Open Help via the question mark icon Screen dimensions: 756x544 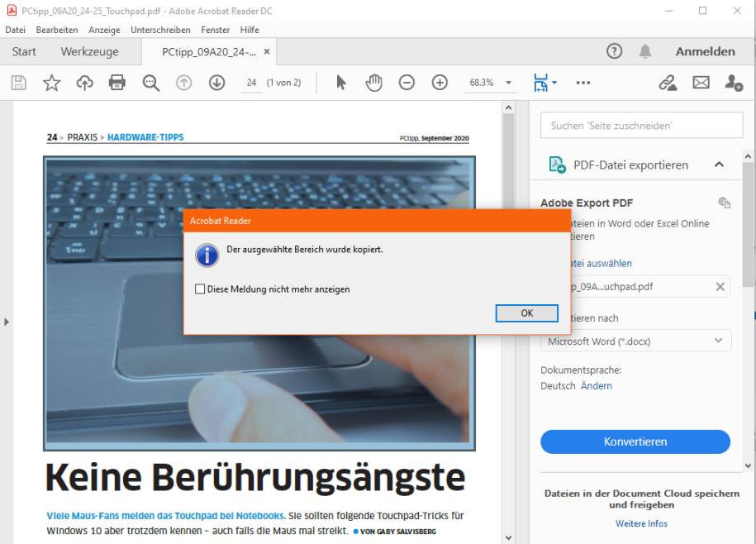[x=614, y=50]
